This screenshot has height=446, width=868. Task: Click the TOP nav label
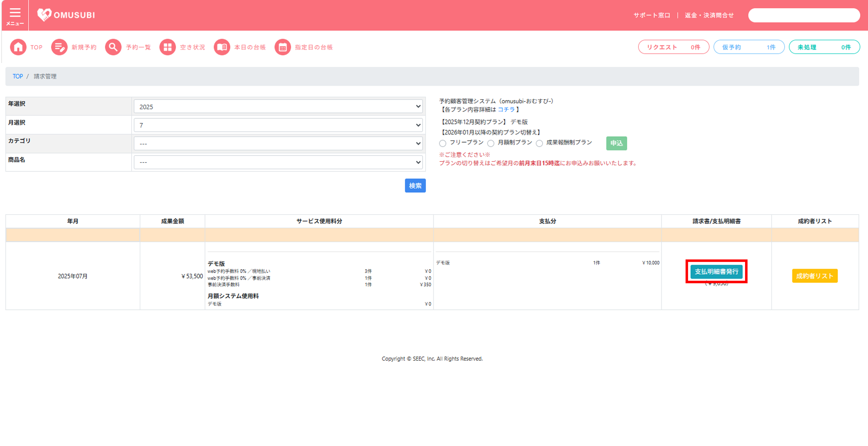[37, 48]
